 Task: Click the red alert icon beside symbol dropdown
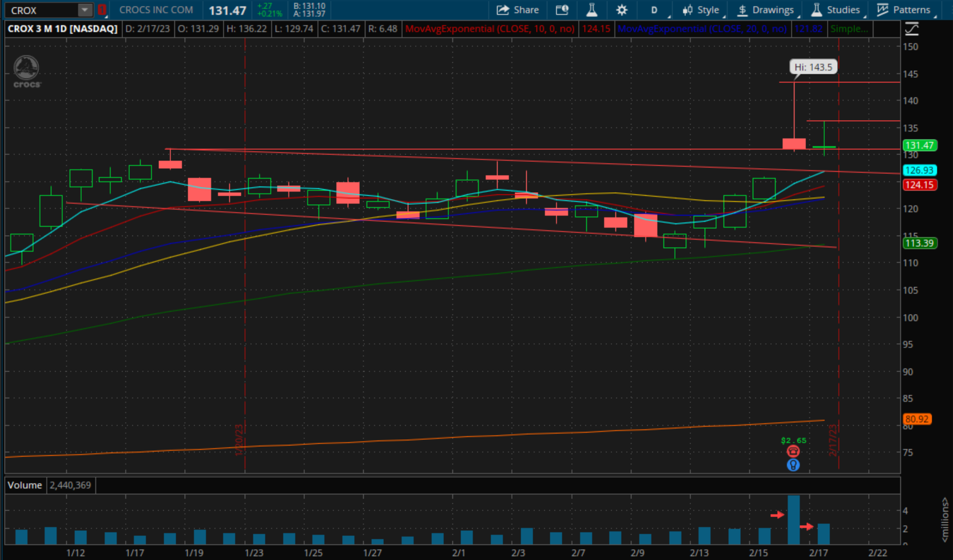pos(102,10)
